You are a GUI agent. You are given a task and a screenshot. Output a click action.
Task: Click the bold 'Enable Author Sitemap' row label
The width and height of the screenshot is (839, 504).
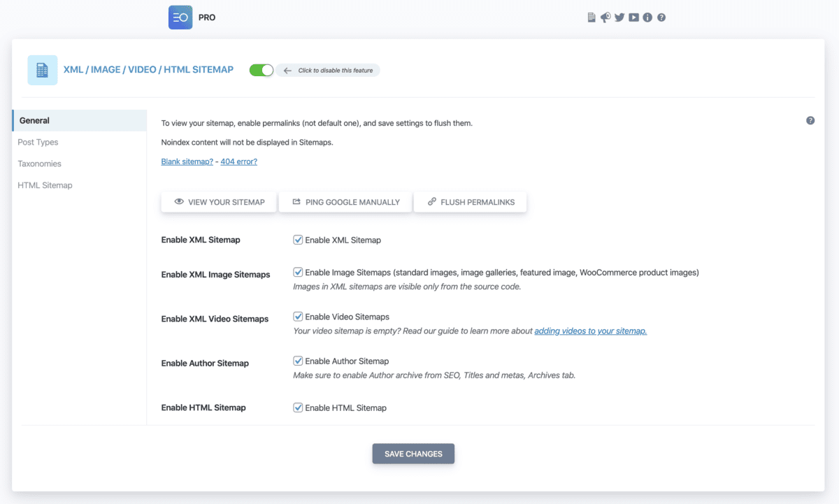205,363
